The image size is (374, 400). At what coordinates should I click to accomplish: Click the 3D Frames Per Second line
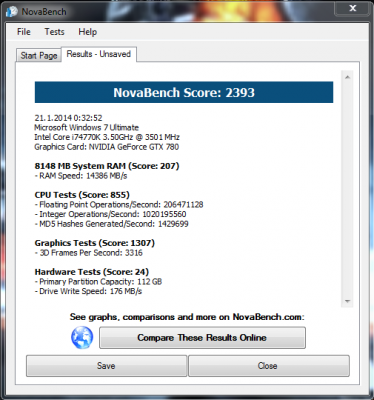pyautogui.click(x=89, y=253)
